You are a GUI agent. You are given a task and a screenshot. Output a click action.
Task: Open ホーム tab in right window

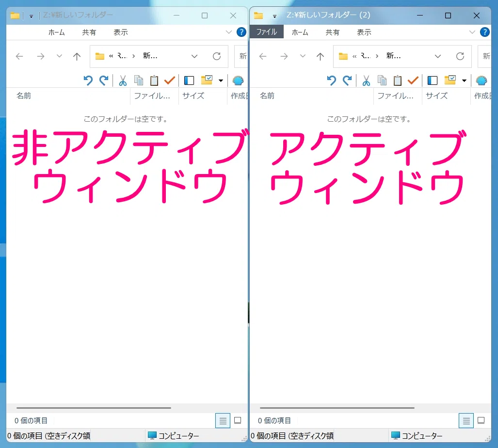(x=300, y=32)
